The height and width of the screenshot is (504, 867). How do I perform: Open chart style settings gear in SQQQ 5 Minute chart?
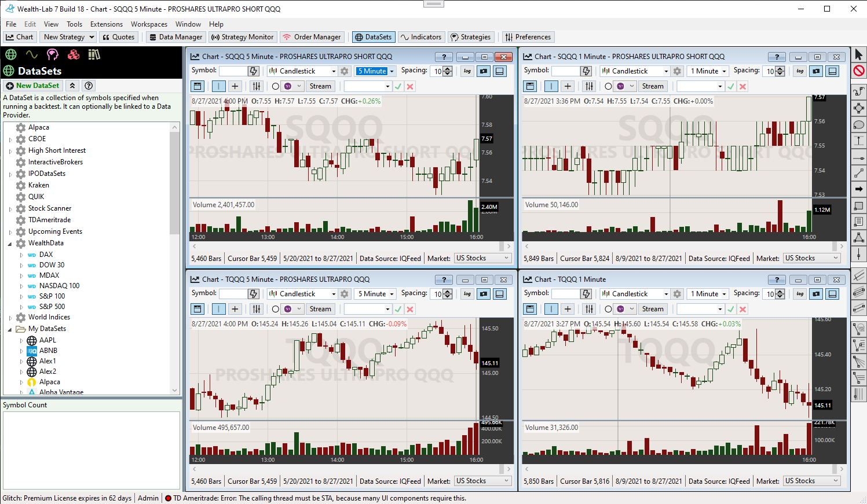point(345,71)
